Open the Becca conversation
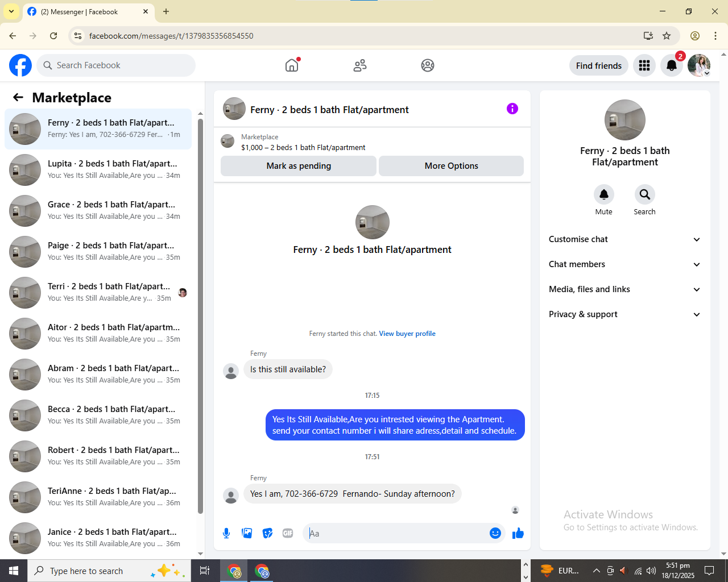This screenshot has height=582, width=728. click(x=98, y=415)
